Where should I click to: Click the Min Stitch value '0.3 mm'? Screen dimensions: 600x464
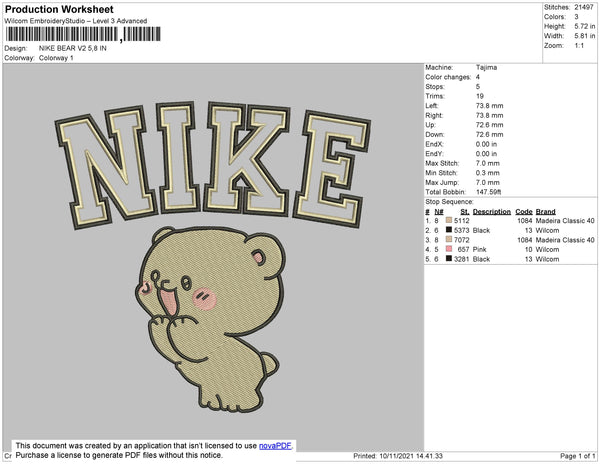pos(488,173)
